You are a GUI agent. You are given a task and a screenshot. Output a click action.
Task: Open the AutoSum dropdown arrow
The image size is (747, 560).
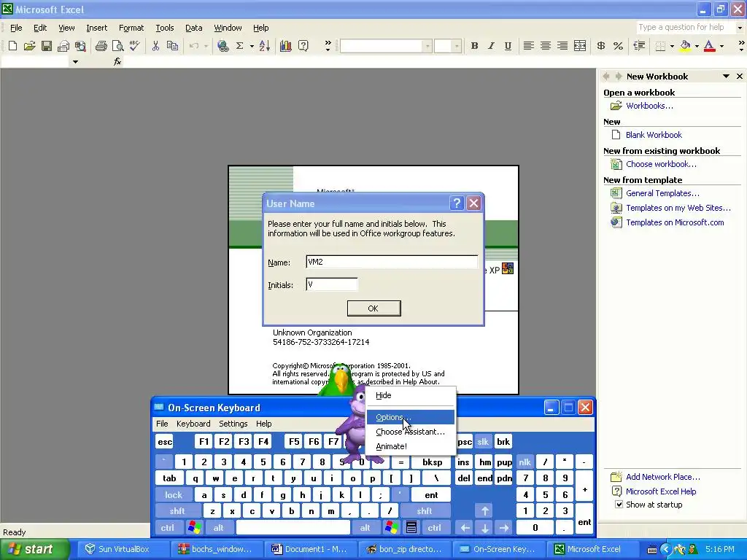[x=252, y=46]
